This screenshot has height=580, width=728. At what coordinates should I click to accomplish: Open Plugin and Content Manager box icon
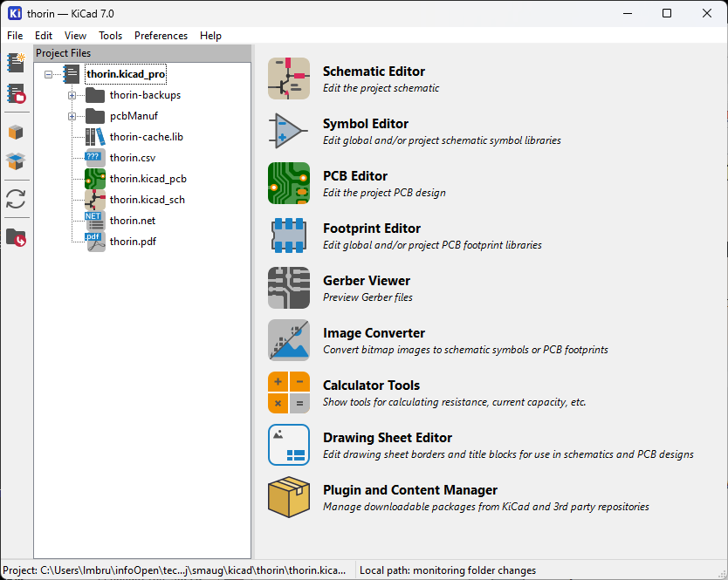point(289,497)
